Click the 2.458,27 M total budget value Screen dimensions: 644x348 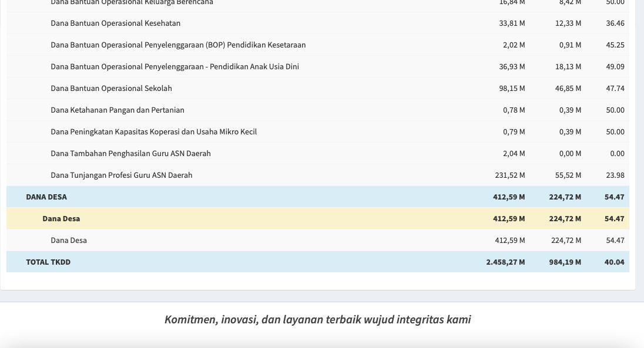505,262
